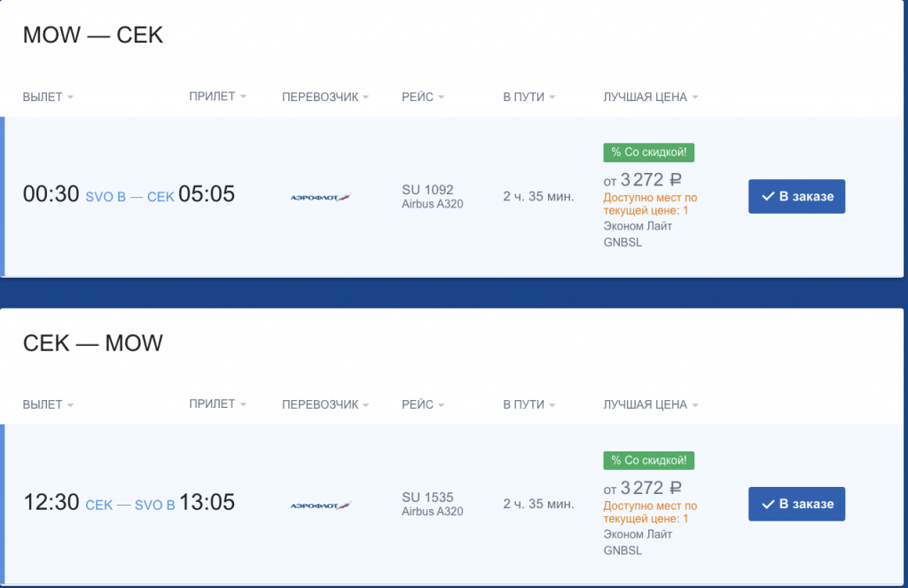Click discount badge on SU 1535 flight
908x588 pixels.
pyautogui.click(x=648, y=460)
